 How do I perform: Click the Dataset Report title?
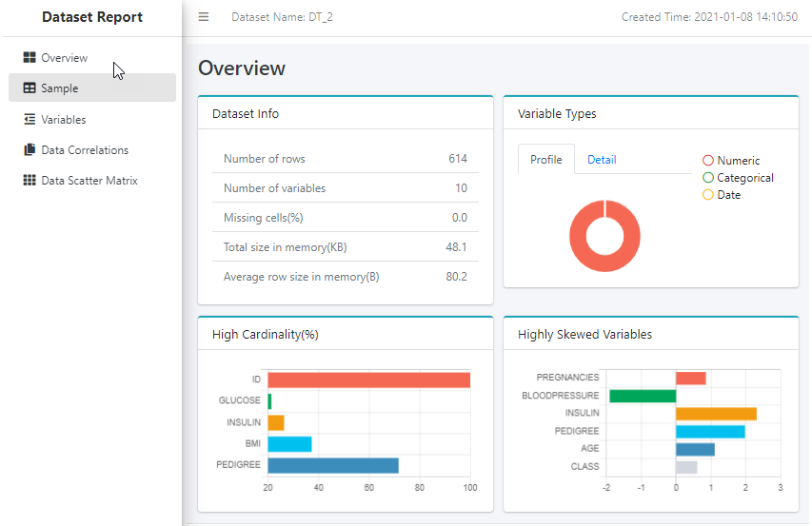(92, 17)
